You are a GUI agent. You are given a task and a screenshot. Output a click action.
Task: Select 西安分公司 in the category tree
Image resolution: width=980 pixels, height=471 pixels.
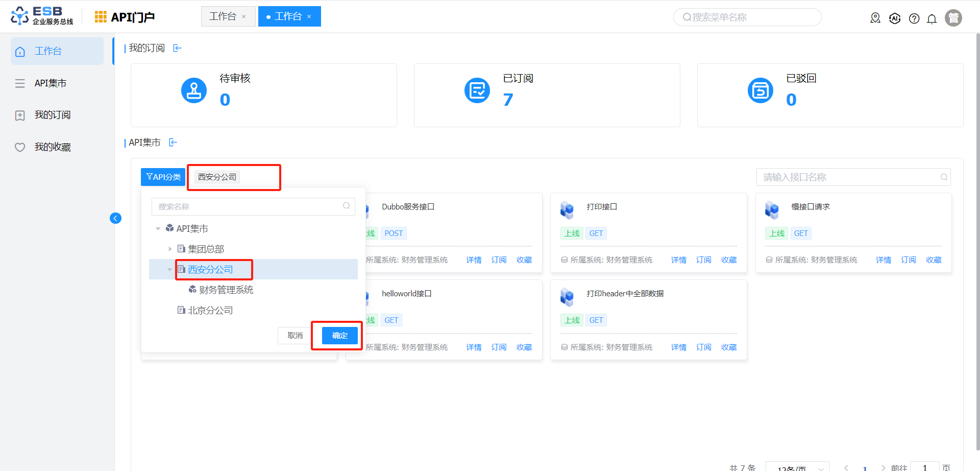pyautogui.click(x=210, y=269)
